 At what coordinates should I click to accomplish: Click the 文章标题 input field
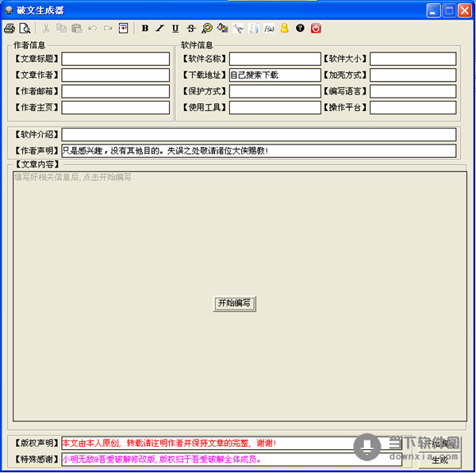pos(116,59)
